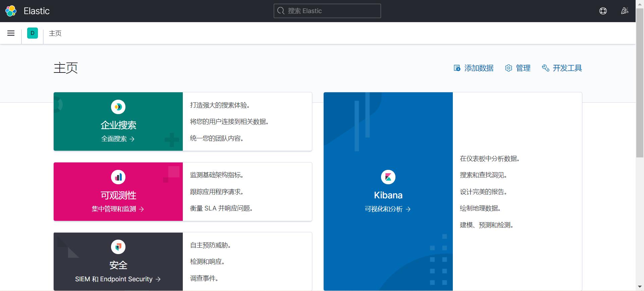Image resolution: width=644 pixels, height=291 pixels.
Task: Open the 管理 link
Action: point(518,68)
